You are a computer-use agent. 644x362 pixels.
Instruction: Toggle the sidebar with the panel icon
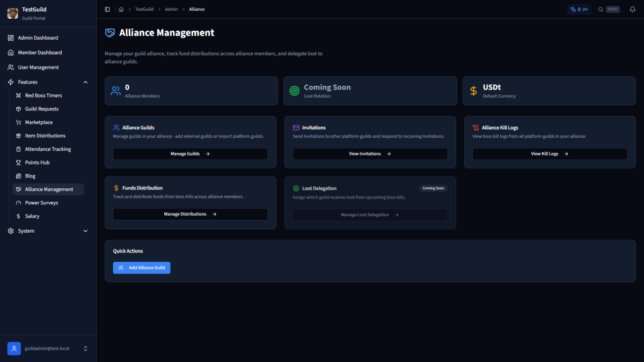click(x=107, y=9)
